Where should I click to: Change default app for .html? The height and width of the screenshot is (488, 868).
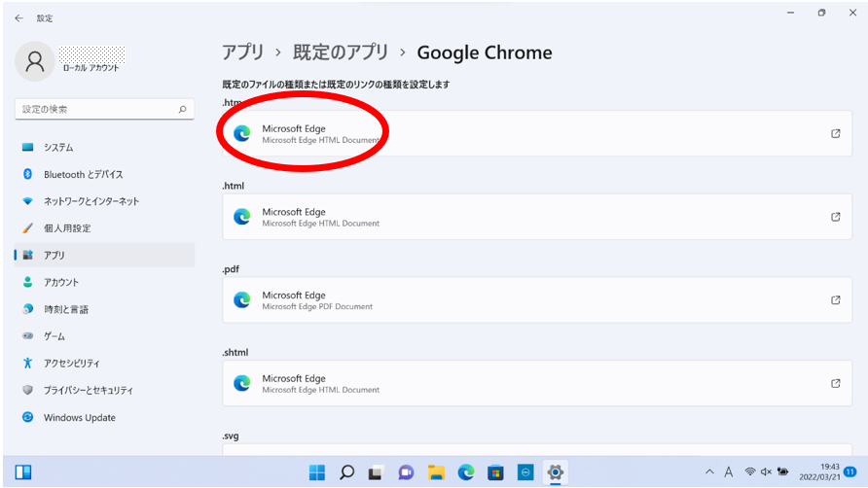pos(537,217)
